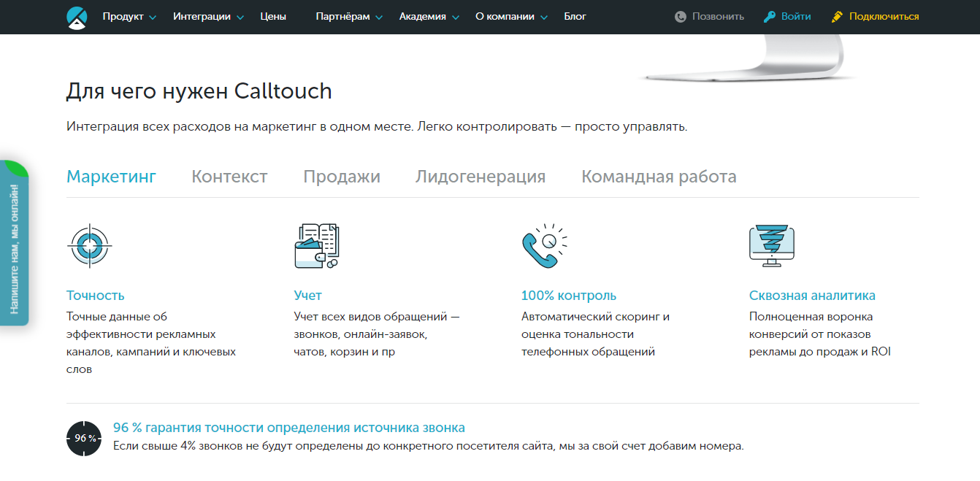Switch to the Лидогенерация tab
Screen dimensions: 980x481
pyautogui.click(x=481, y=177)
